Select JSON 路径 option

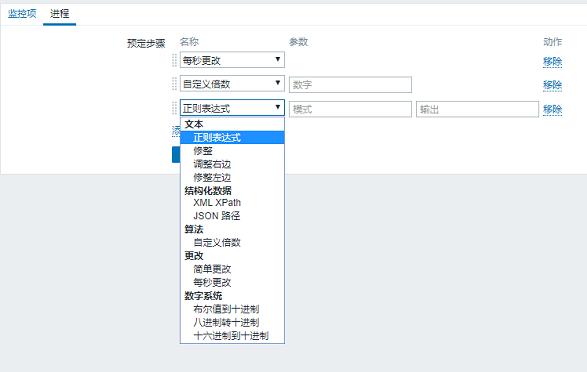coord(232,216)
